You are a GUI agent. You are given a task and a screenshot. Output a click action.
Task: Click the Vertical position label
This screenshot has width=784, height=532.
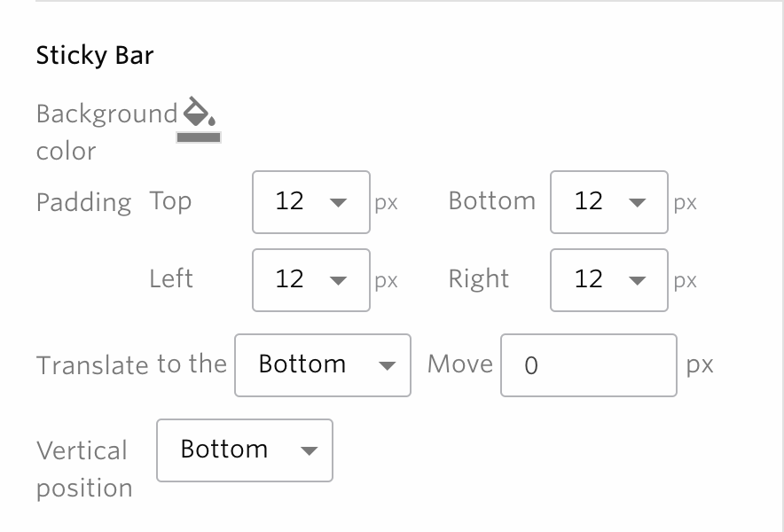point(84,469)
